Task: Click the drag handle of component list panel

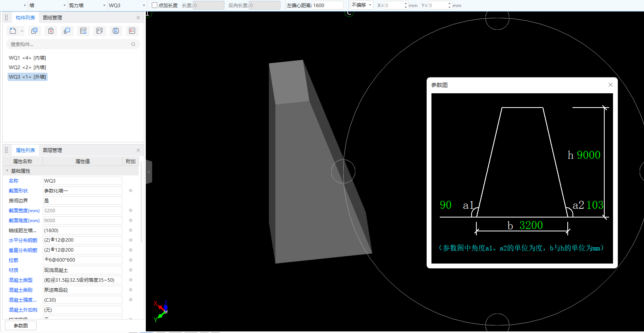Action: point(6,17)
